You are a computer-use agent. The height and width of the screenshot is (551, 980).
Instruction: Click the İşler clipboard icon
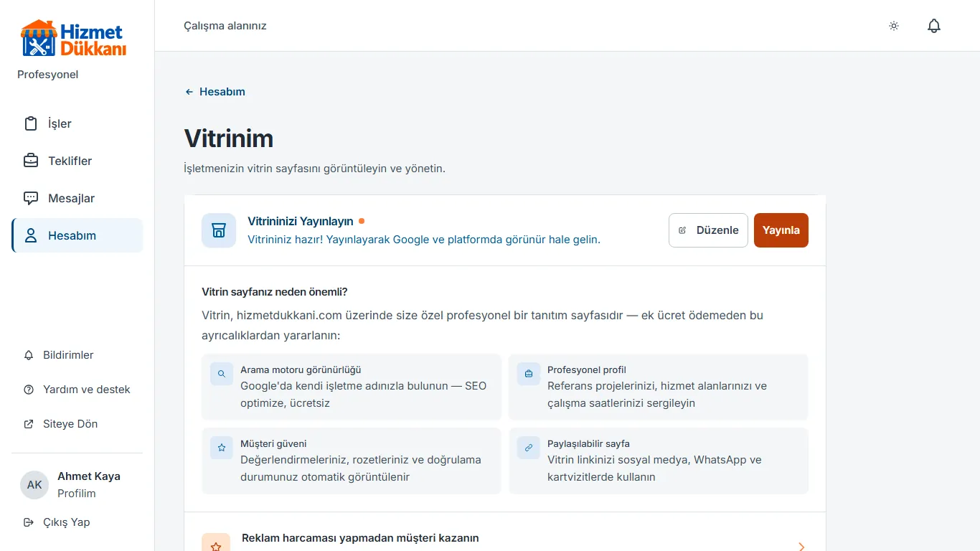click(x=31, y=123)
